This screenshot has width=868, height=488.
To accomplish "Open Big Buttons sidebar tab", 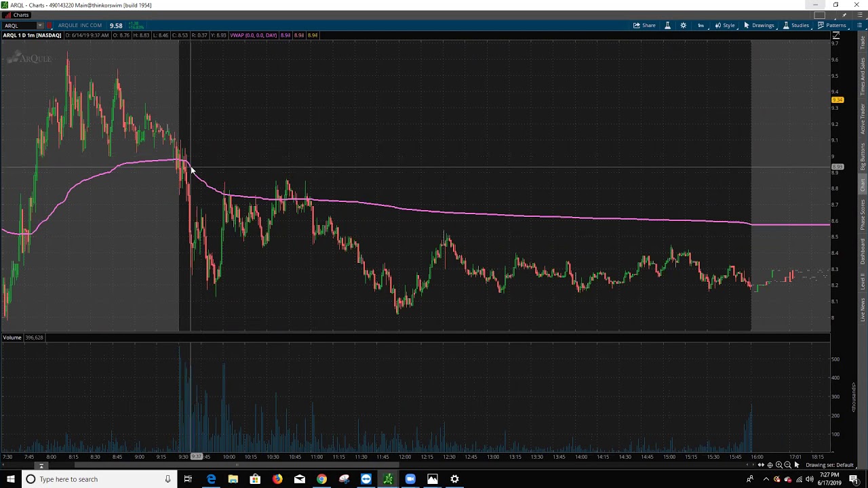I will (x=863, y=157).
